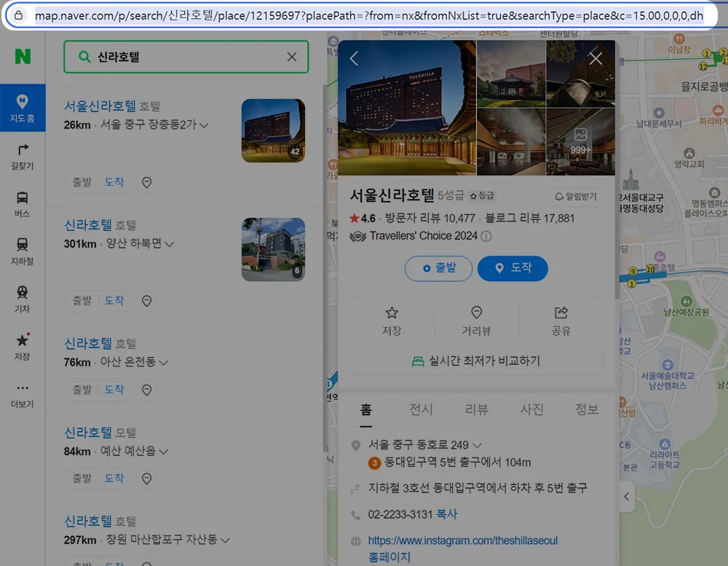Click 실시간 최저가 비교하기 button
The height and width of the screenshot is (566, 728).
(476, 361)
